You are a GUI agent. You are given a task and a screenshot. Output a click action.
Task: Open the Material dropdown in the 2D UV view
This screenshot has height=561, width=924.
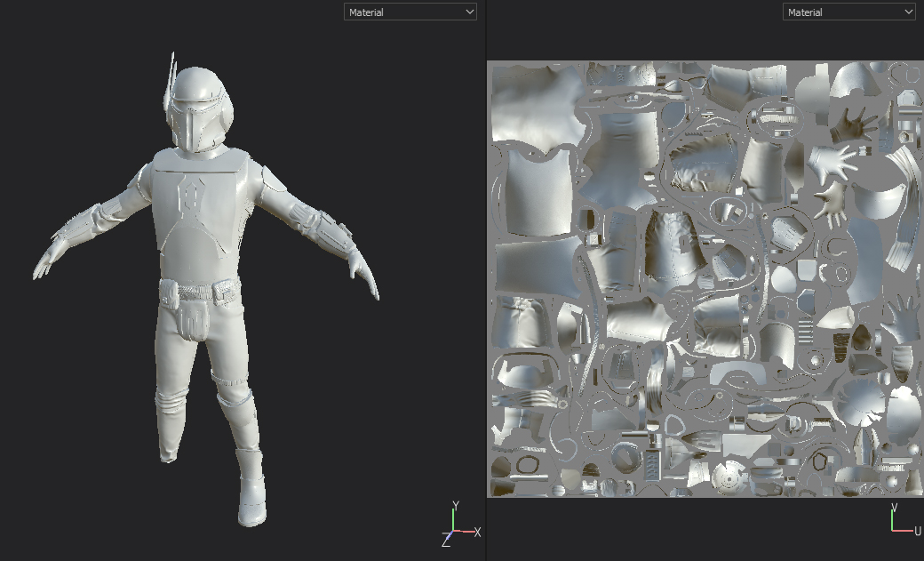(x=848, y=12)
